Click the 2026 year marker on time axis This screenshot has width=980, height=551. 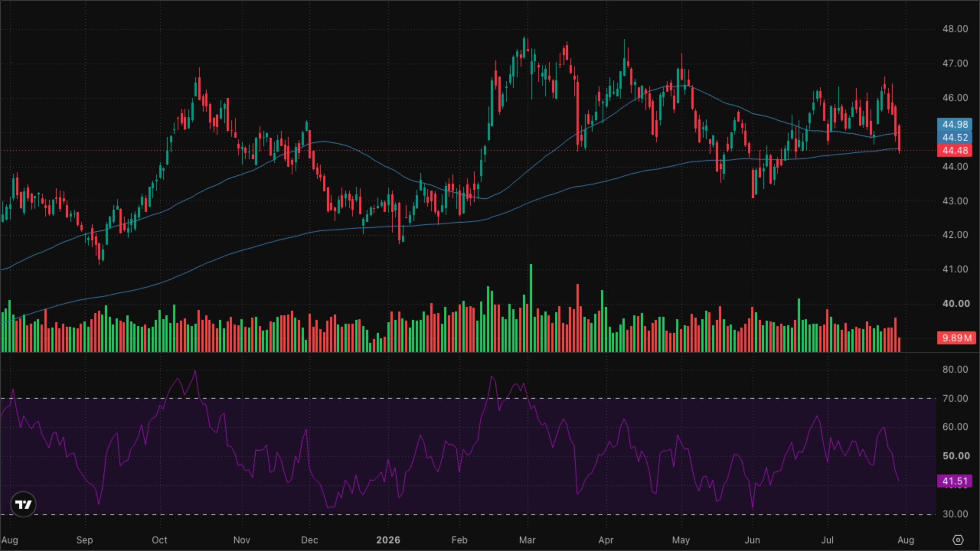(x=388, y=540)
